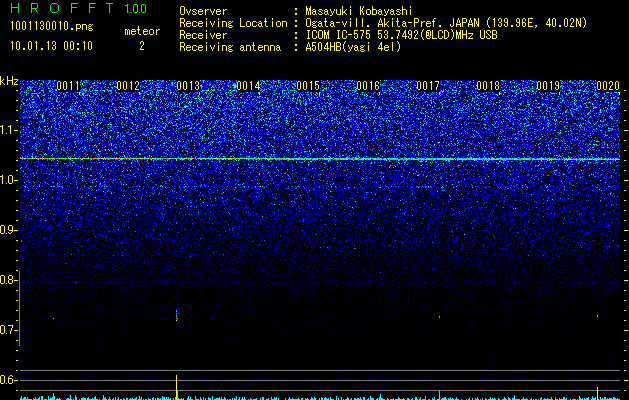This screenshot has width=629, height=400.
Task: Click the meteor count value 2
Action: 142,46
